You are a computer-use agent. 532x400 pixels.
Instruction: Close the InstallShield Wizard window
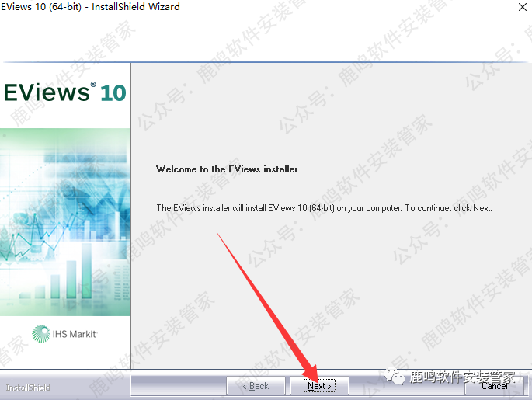pyautogui.click(x=518, y=7)
